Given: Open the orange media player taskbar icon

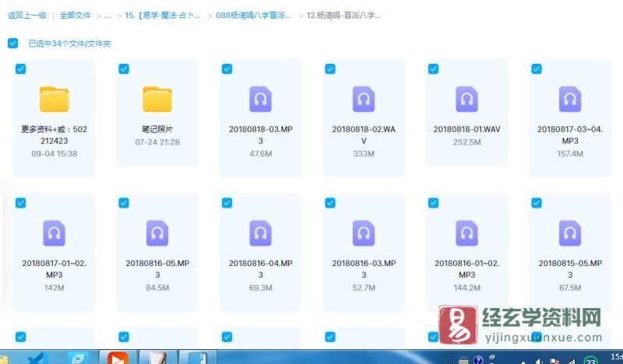Looking at the screenshot, I should (118, 359).
